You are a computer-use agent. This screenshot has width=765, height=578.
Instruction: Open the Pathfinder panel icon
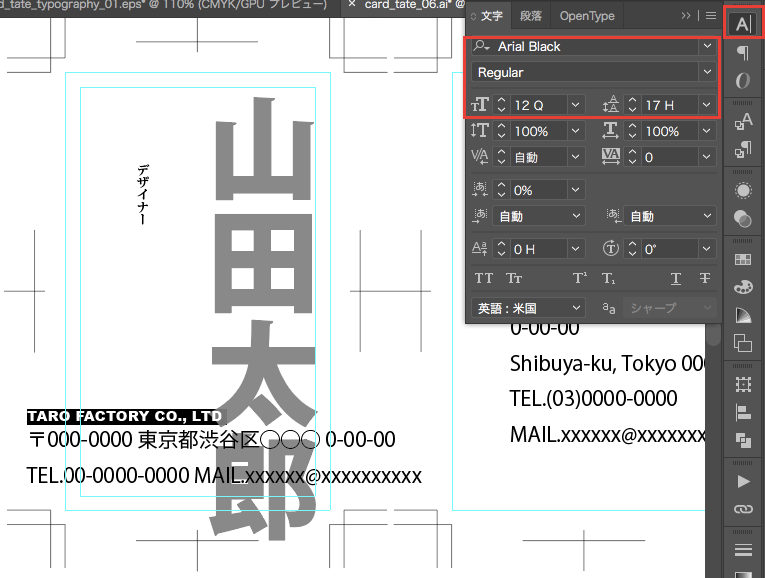coord(742,440)
